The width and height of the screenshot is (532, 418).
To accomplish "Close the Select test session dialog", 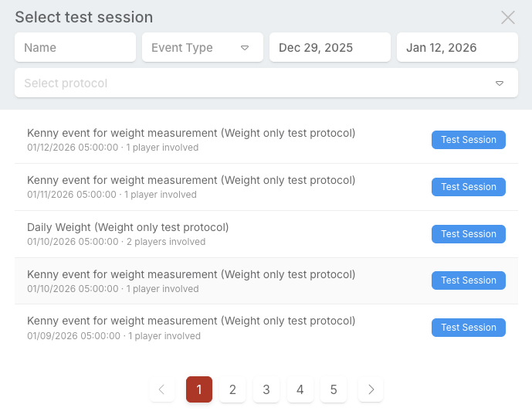I will [508, 18].
